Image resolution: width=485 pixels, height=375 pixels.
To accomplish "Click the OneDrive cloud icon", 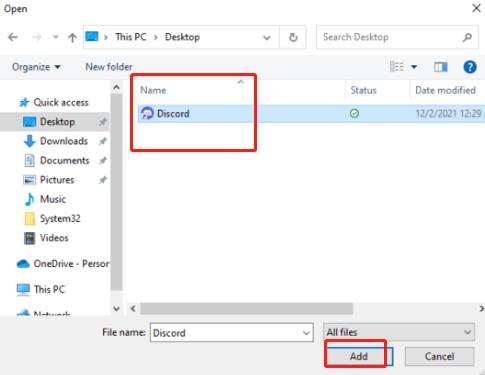I will click(23, 264).
